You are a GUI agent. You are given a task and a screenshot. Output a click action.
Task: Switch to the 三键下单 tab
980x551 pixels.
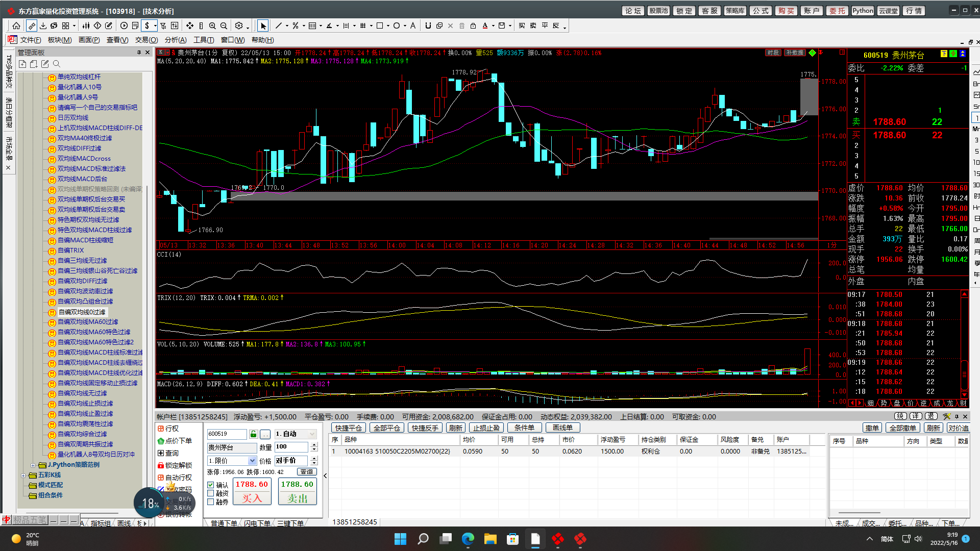click(x=290, y=523)
